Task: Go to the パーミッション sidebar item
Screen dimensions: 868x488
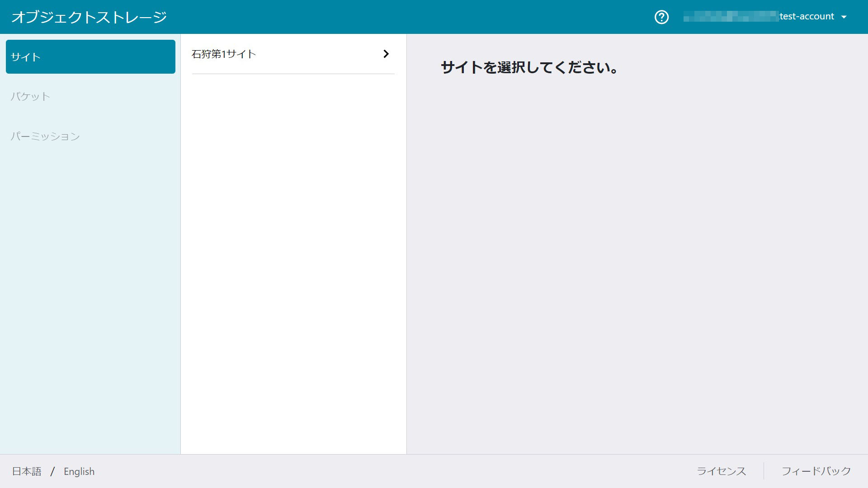Action: (x=45, y=136)
